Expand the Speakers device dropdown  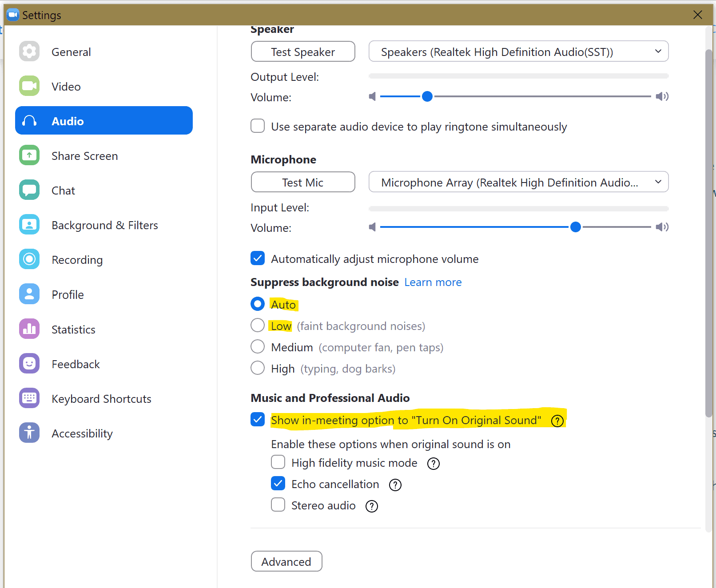click(518, 52)
